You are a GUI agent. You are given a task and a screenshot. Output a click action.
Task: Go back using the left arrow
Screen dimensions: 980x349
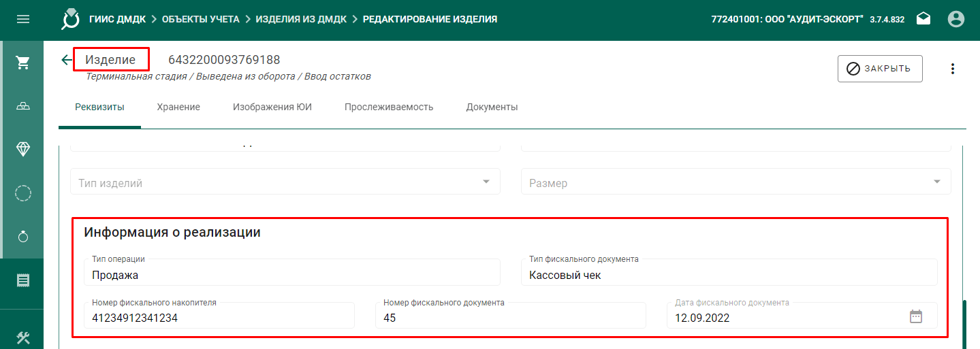click(66, 60)
